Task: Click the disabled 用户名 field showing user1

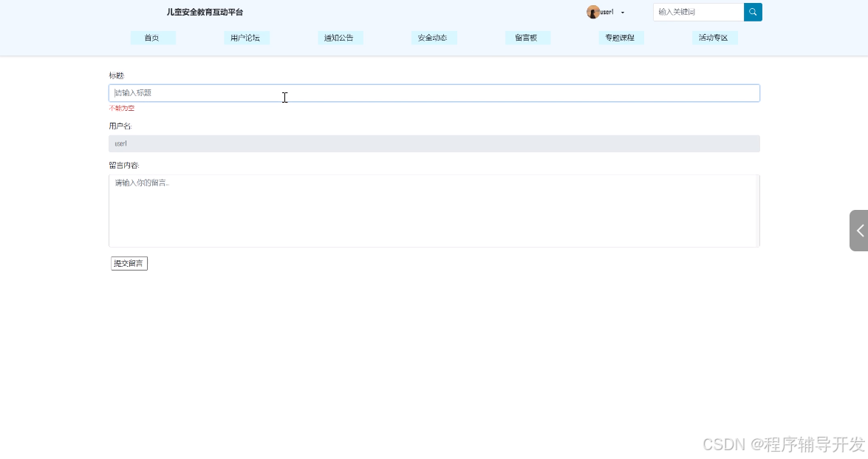Action: pyautogui.click(x=434, y=143)
